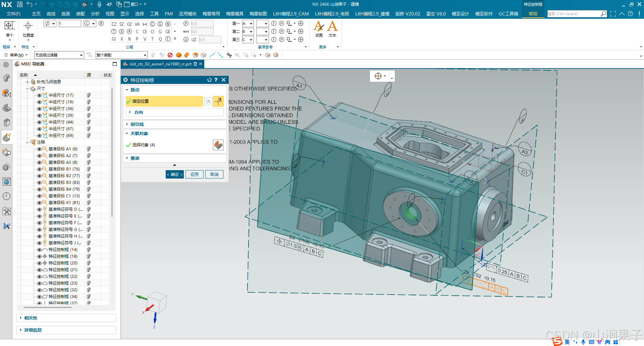
Task: Click the 确定 button
Action: tap(175, 175)
